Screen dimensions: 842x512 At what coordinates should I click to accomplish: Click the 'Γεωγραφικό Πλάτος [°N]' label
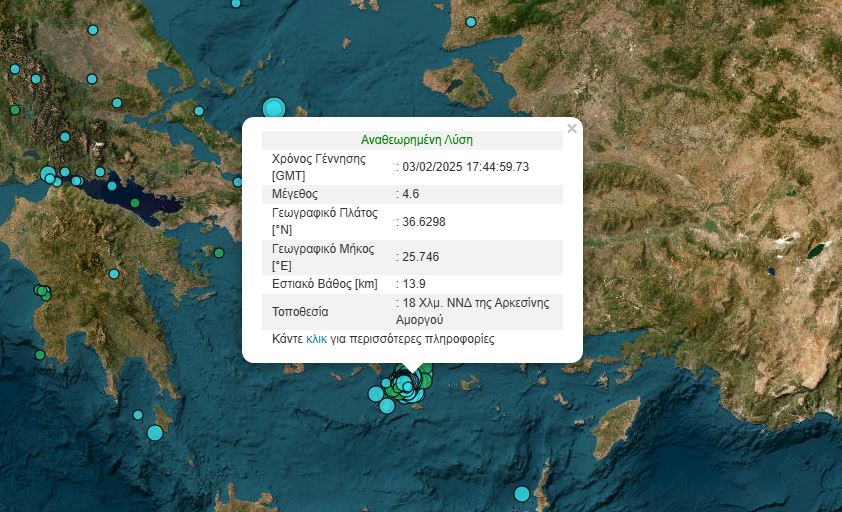(325, 221)
